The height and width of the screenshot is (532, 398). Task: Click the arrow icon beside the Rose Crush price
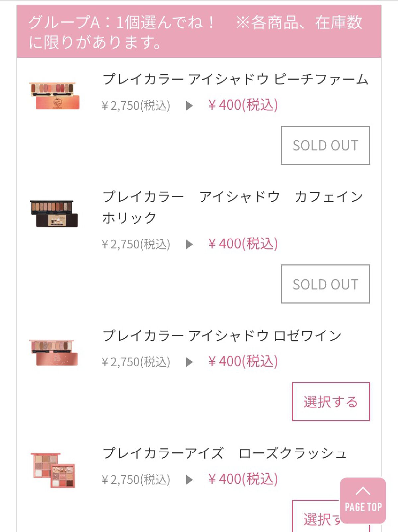[189, 480]
